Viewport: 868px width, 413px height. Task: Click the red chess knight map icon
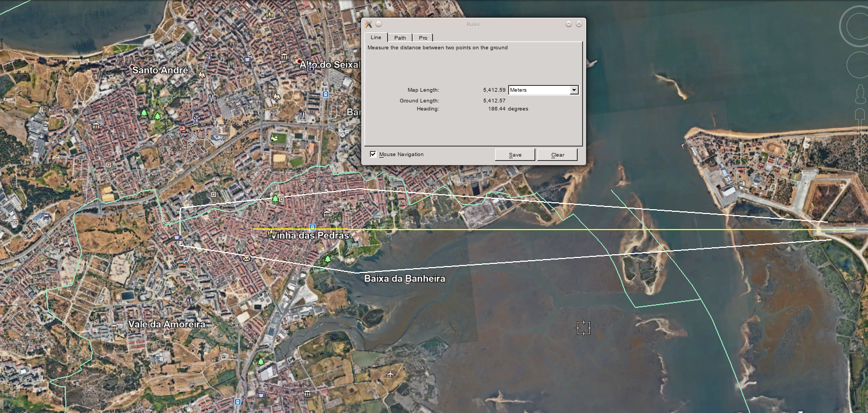[x=183, y=128]
